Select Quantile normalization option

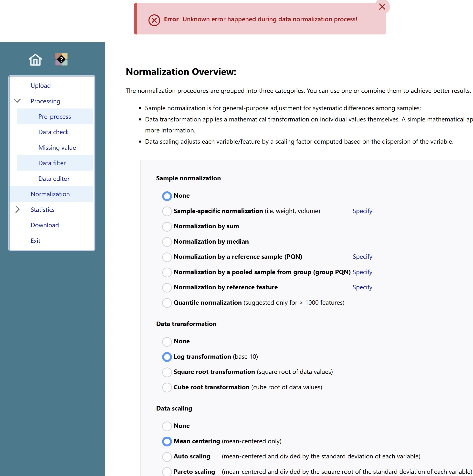pos(167,303)
